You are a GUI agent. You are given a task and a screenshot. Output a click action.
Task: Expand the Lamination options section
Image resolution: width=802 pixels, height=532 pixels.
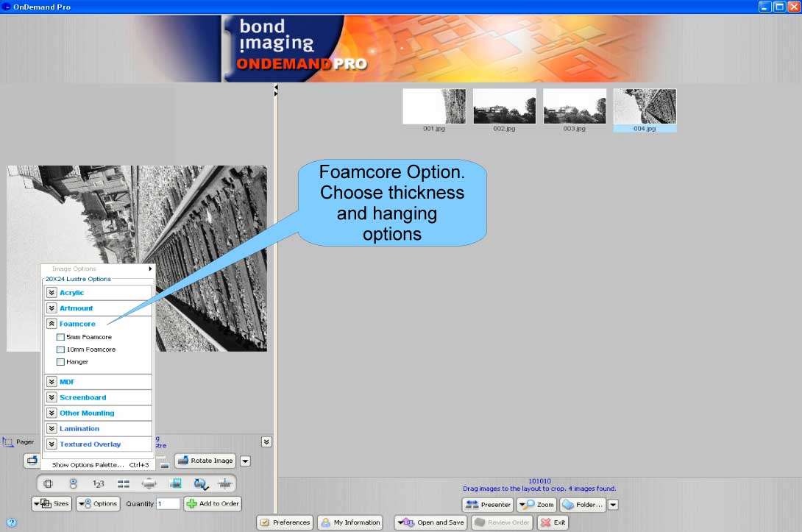tap(52, 428)
